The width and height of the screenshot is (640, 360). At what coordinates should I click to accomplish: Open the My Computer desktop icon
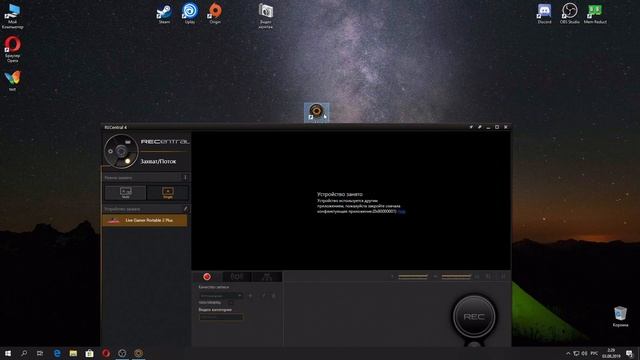pos(12,16)
